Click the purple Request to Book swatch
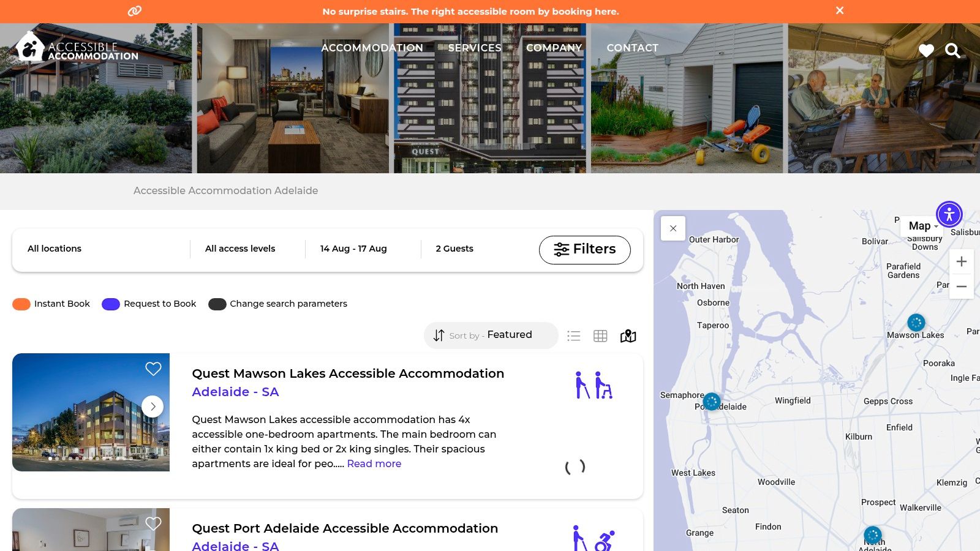980x551 pixels. [111, 304]
